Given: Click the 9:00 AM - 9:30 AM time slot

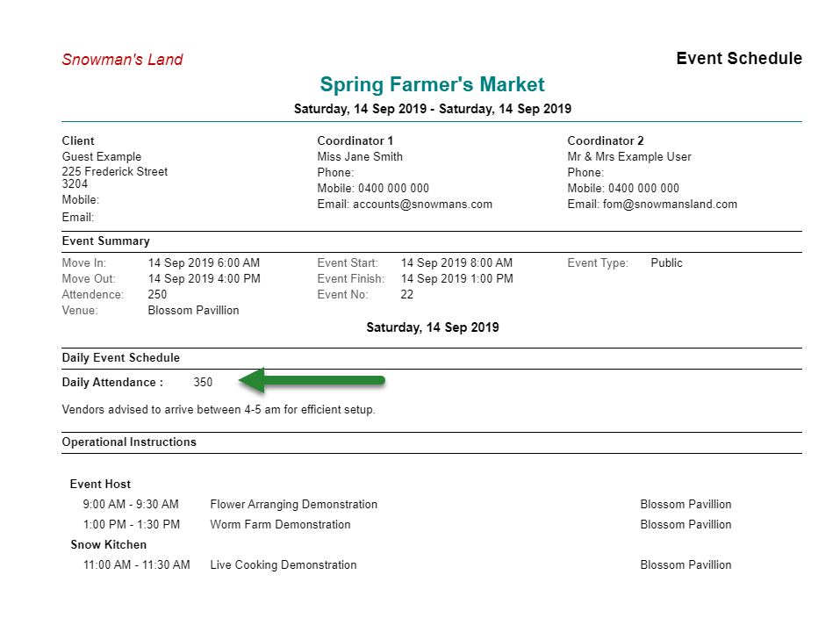Looking at the screenshot, I should 131,505.
